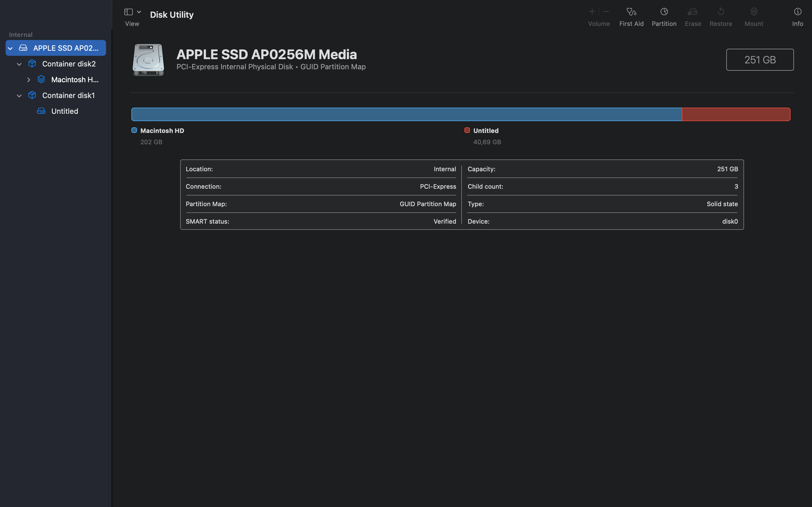Click the 251 GB capacity button
The image size is (812, 507).
click(760, 60)
